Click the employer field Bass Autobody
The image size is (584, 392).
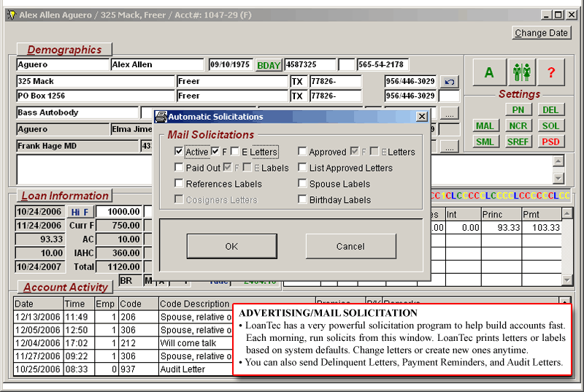[x=77, y=112]
